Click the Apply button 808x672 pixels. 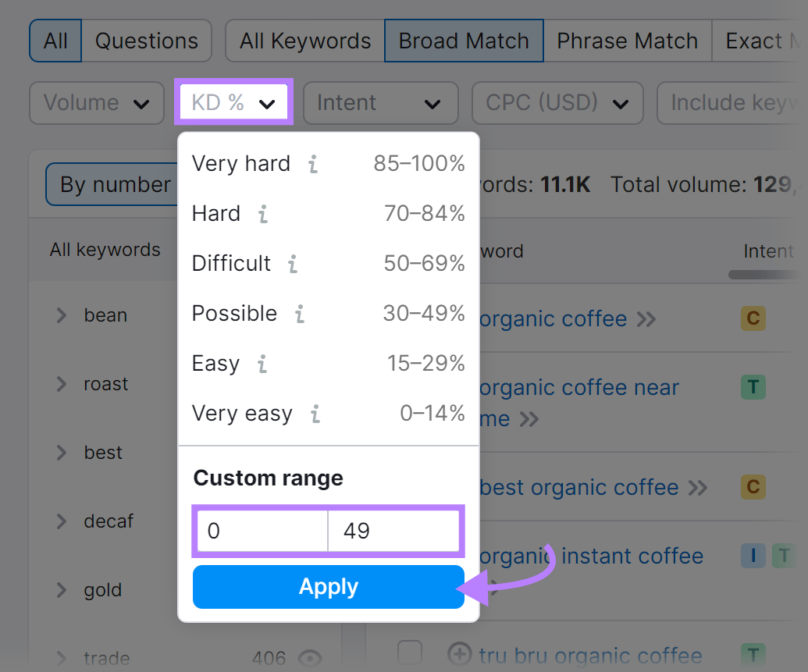328,587
